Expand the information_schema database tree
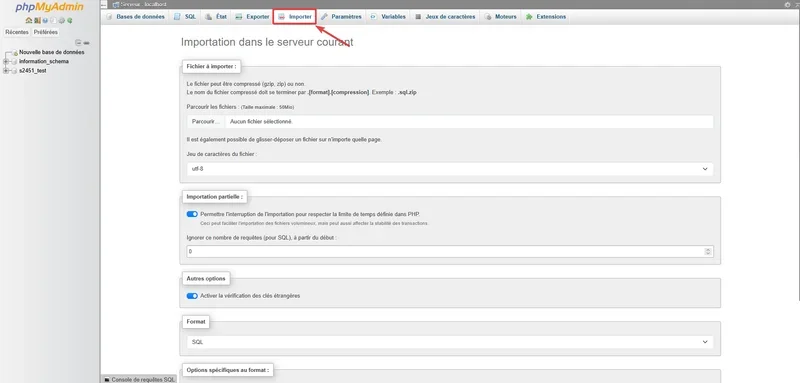Image resolution: width=800 pixels, height=383 pixels. [6, 61]
